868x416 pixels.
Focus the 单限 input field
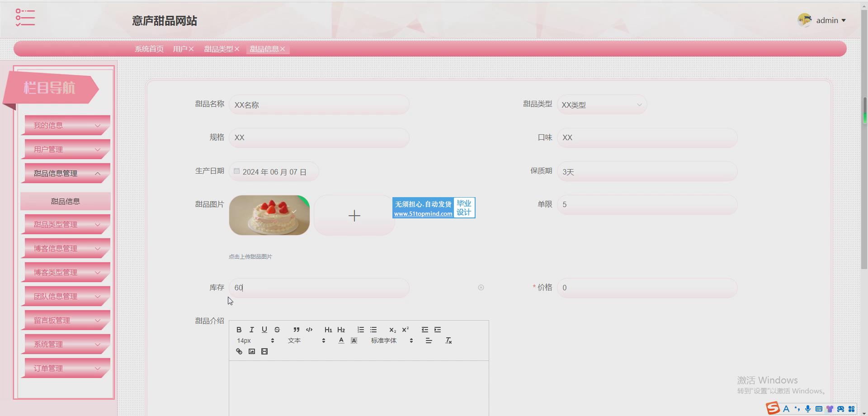(x=647, y=204)
